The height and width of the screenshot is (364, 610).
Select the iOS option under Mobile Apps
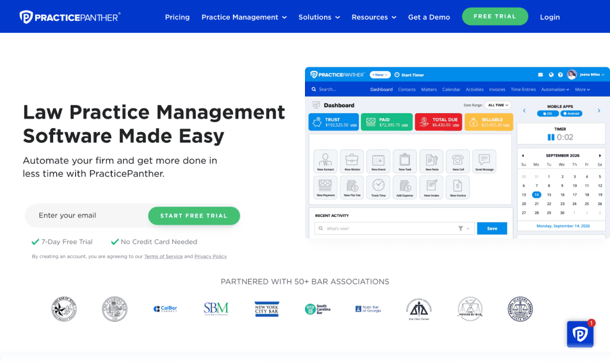point(547,113)
